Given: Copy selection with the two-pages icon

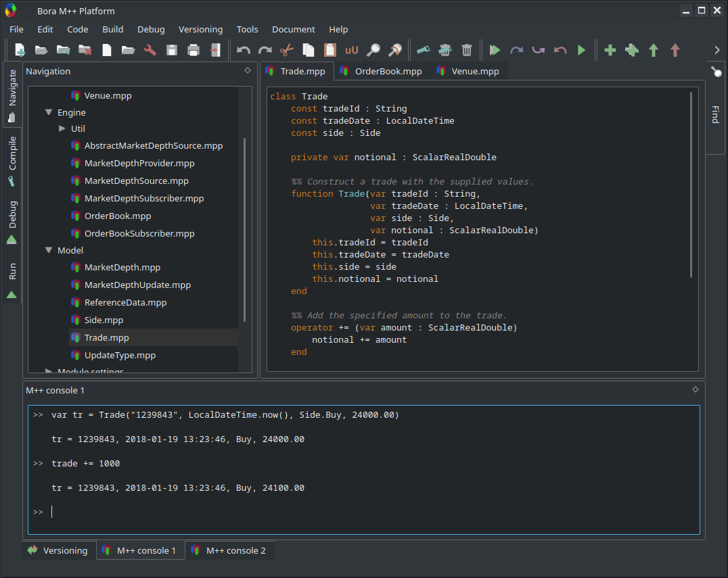Looking at the screenshot, I should tap(309, 50).
